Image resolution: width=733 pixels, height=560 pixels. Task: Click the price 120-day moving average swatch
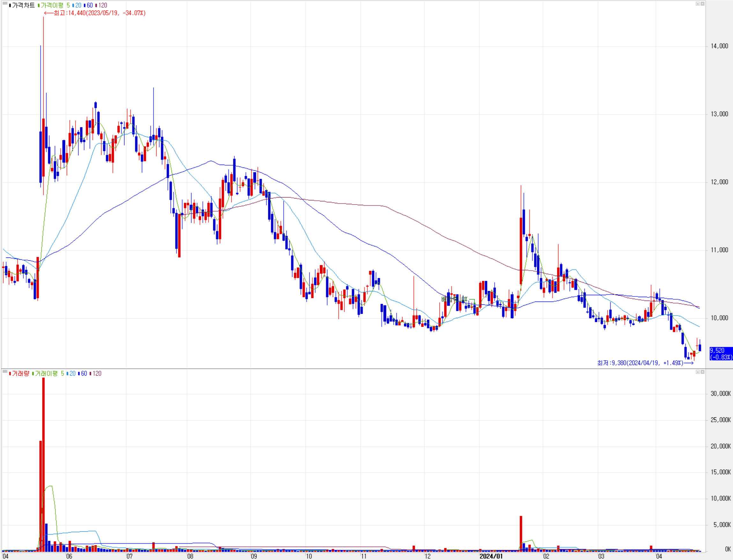96,5
